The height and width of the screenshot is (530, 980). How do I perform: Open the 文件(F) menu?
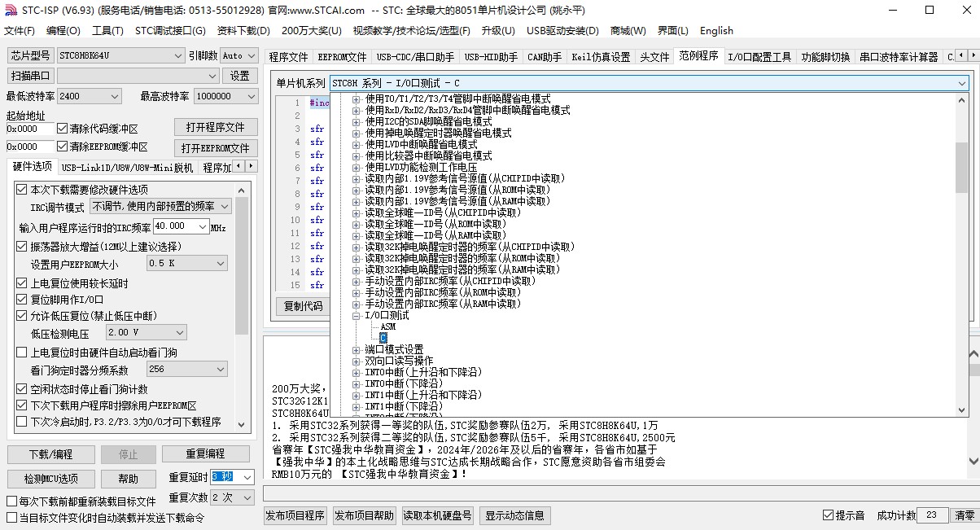coord(20,31)
